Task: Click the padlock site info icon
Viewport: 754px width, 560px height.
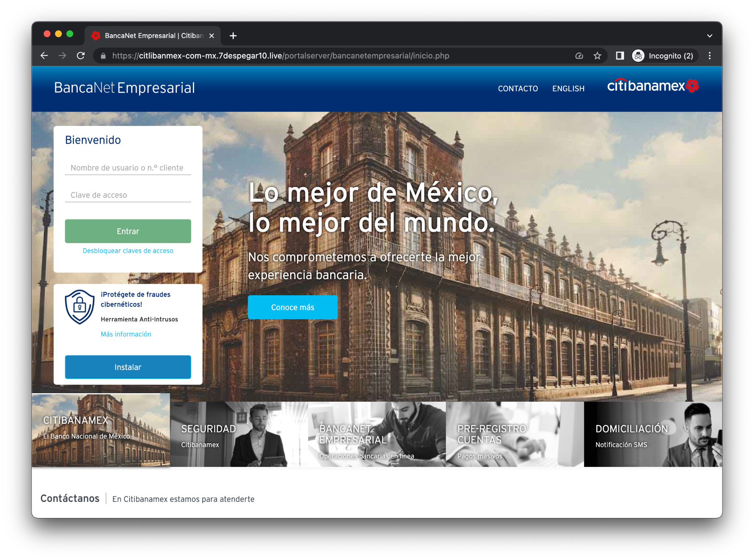Action: coord(103,56)
